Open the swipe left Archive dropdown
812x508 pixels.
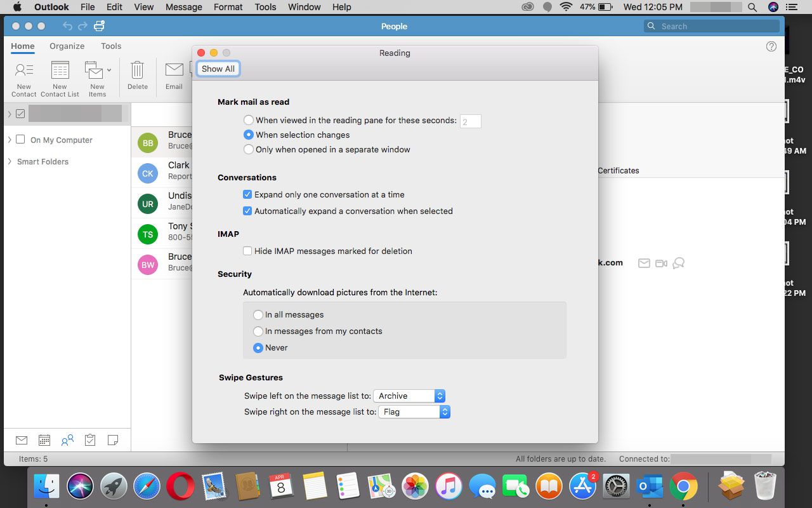click(x=409, y=396)
